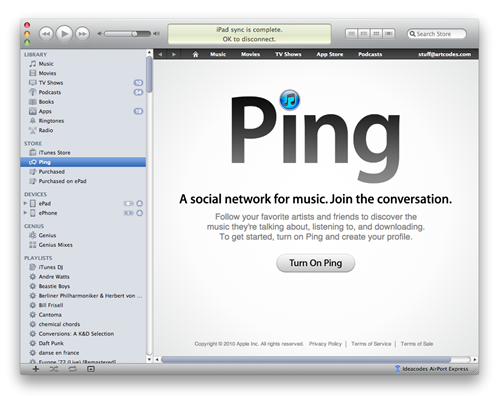The width and height of the screenshot is (500, 396).
Task: Select Movies in the Library sidebar
Action: (x=83, y=73)
